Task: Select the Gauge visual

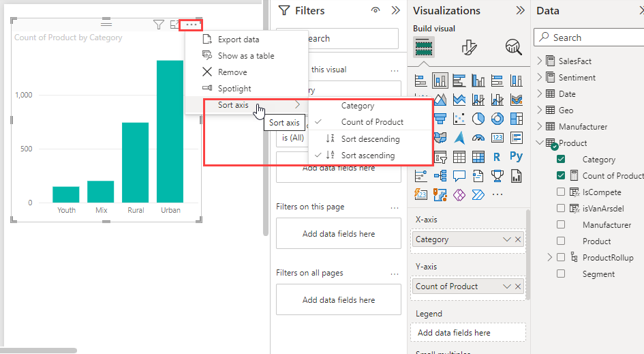Action: click(478, 138)
